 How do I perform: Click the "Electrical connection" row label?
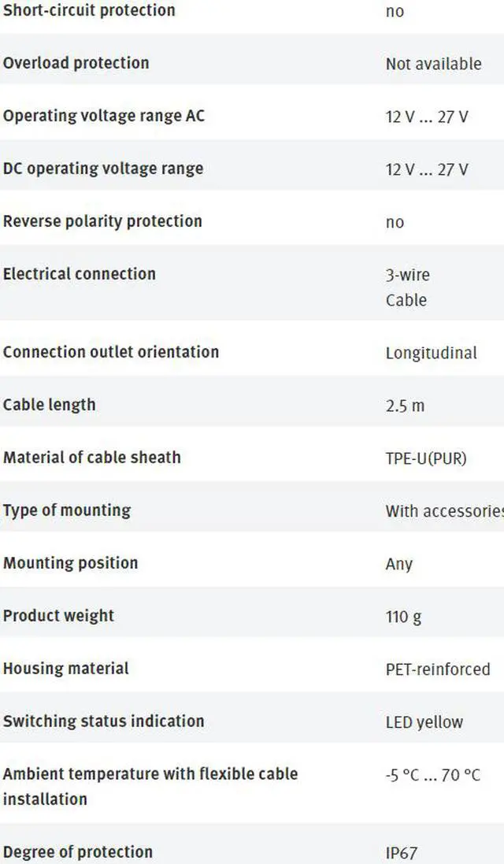[80, 274]
